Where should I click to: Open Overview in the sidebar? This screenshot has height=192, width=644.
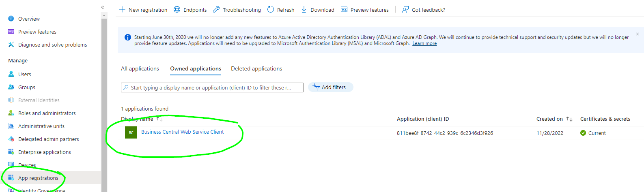[x=29, y=19]
